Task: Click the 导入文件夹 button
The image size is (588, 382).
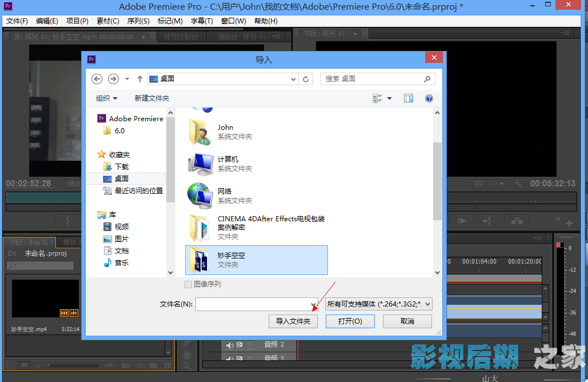Action: point(293,321)
